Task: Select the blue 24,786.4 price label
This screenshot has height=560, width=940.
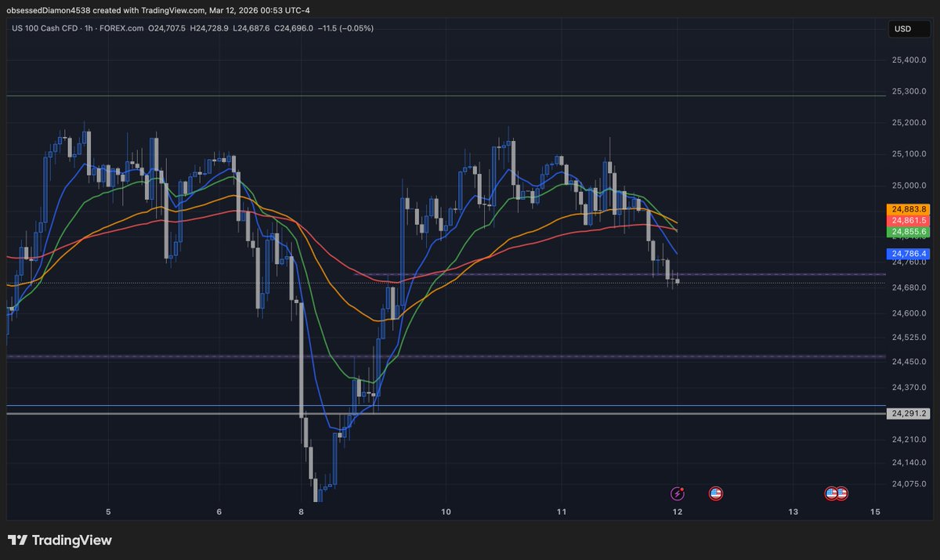Action: coord(909,254)
